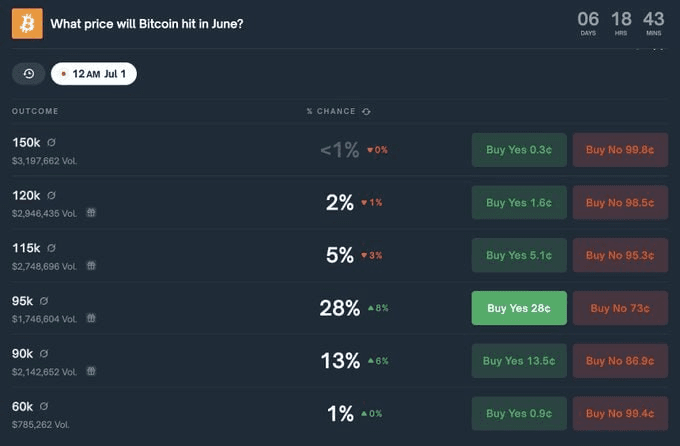Image resolution: width=680 pixels, height=446 pixels.
Task: Select the 115k outcome row label
Action: [26, 248]
